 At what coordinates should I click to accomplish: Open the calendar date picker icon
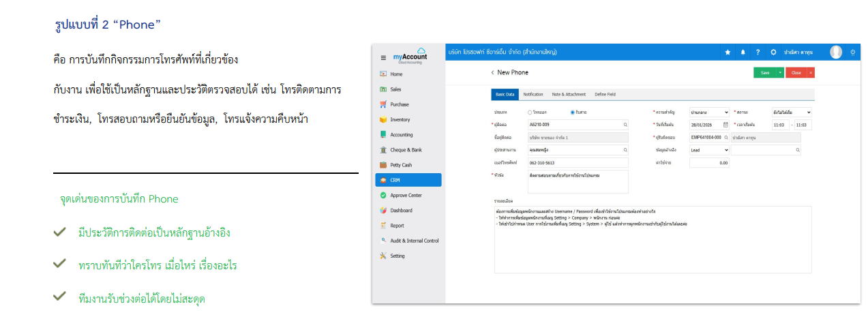tap(725, 125)
